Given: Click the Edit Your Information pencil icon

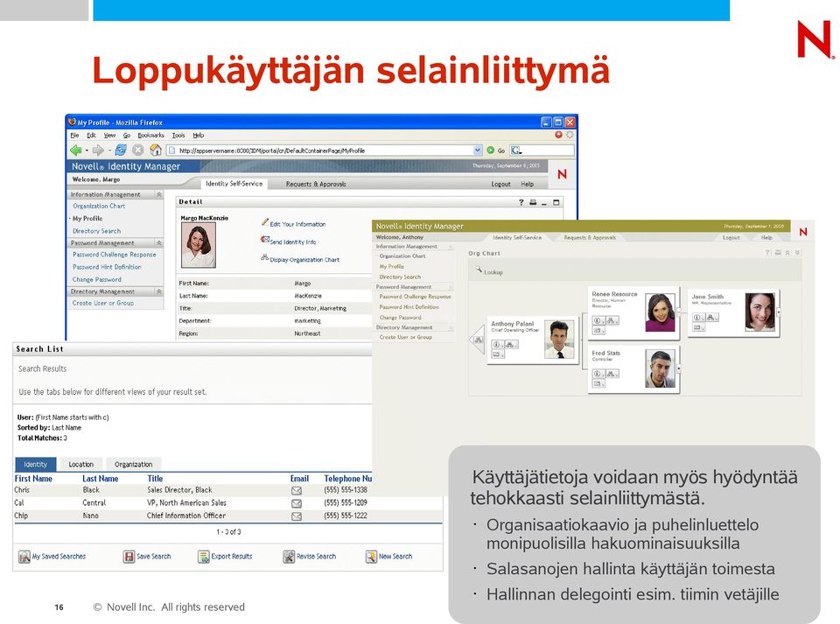Looking at the screenshot, I should point(264,221).
